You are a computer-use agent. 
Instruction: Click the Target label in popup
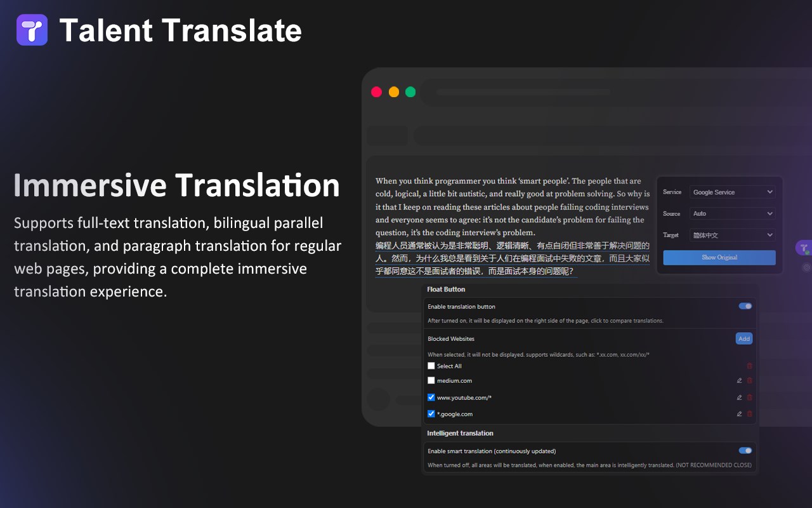coord(671,235)
